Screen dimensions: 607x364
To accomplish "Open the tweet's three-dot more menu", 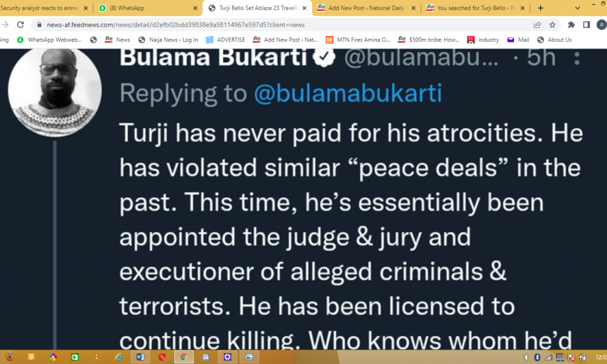I will (x=577, y=58).
